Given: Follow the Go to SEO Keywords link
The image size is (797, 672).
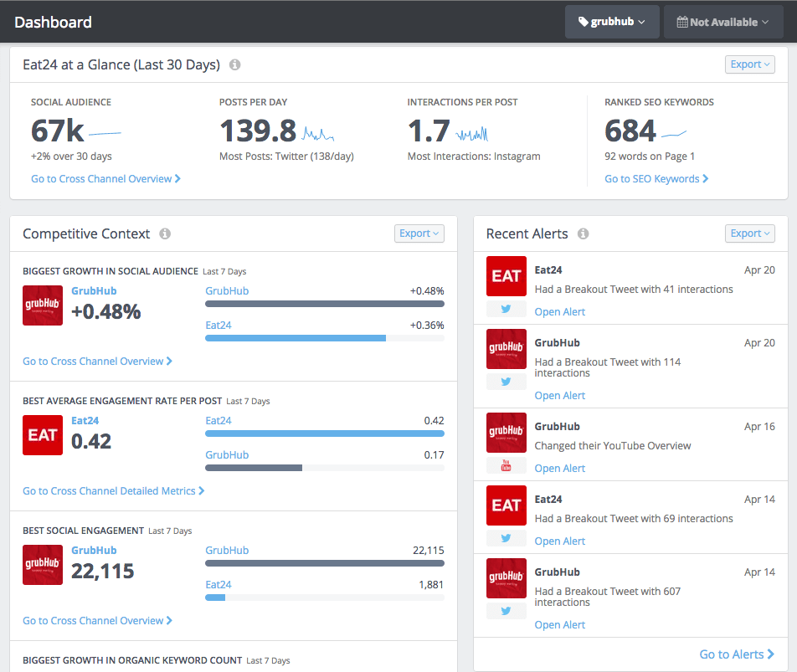Looking at the screenshot, I should coord(656,179).
